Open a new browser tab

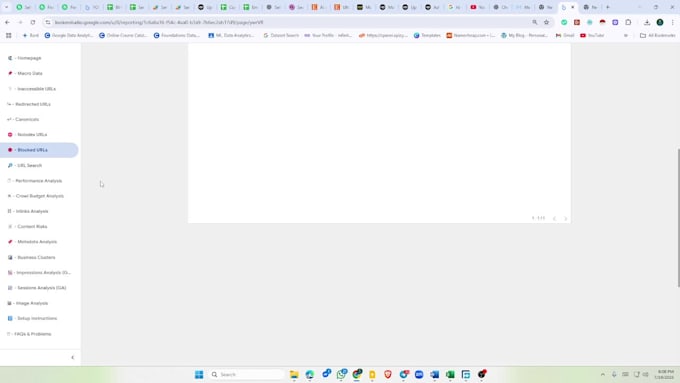click(x=608, y=7)
